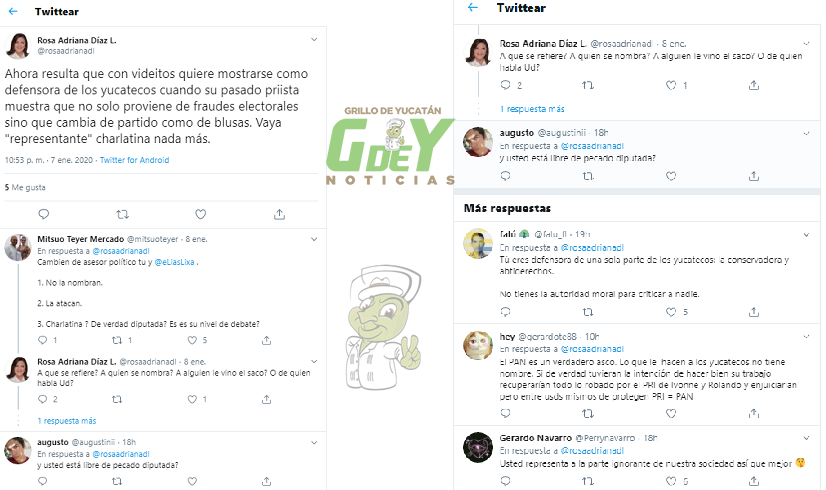
Task: Go back using left panel arrow
Action: coord(13,11)
